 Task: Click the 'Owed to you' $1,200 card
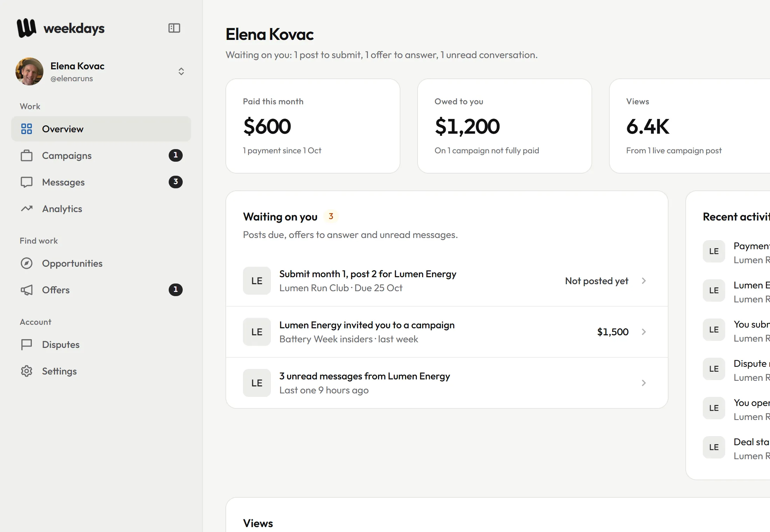point(505,126)
